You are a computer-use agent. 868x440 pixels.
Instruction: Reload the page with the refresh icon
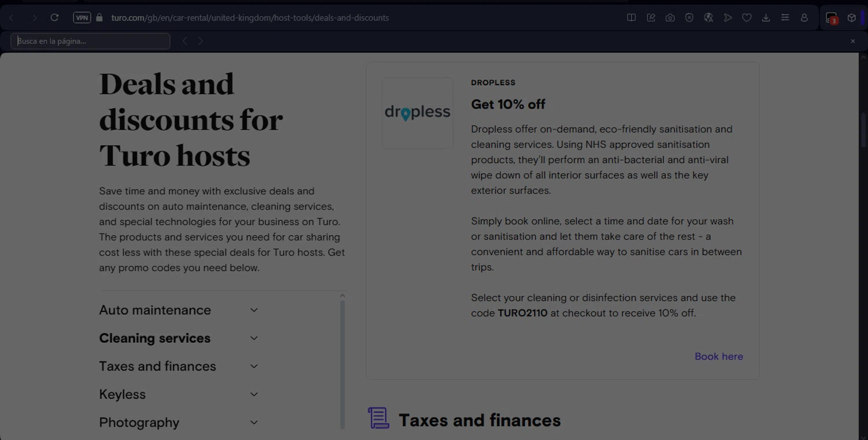tap(54, 18)
